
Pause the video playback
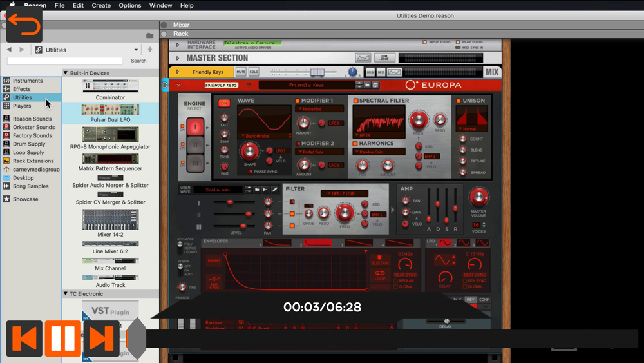click(63, 338)
